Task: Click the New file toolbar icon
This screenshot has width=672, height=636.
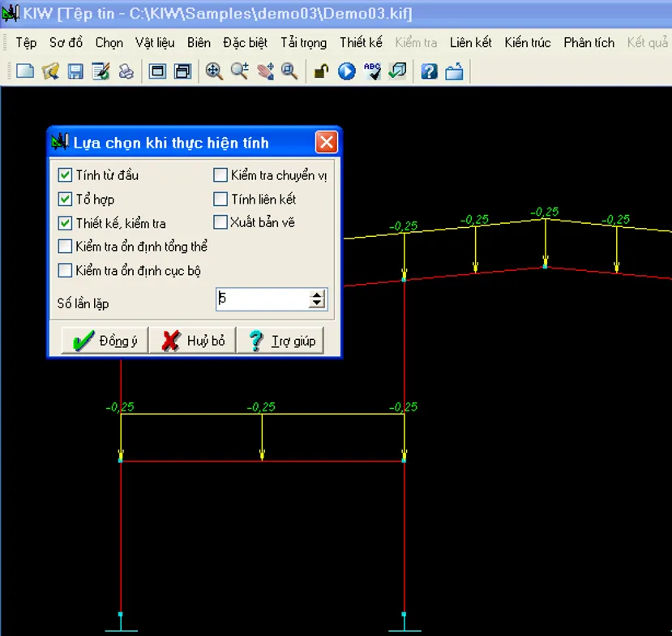Action: pos(25,71)
